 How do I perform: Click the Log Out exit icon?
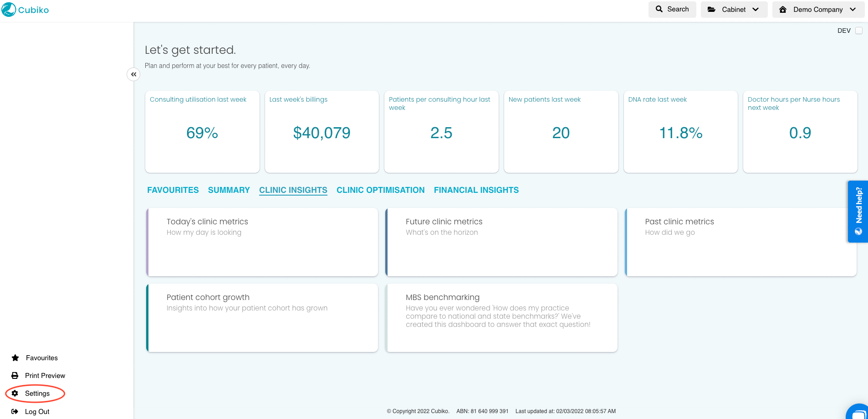[15, 412]
